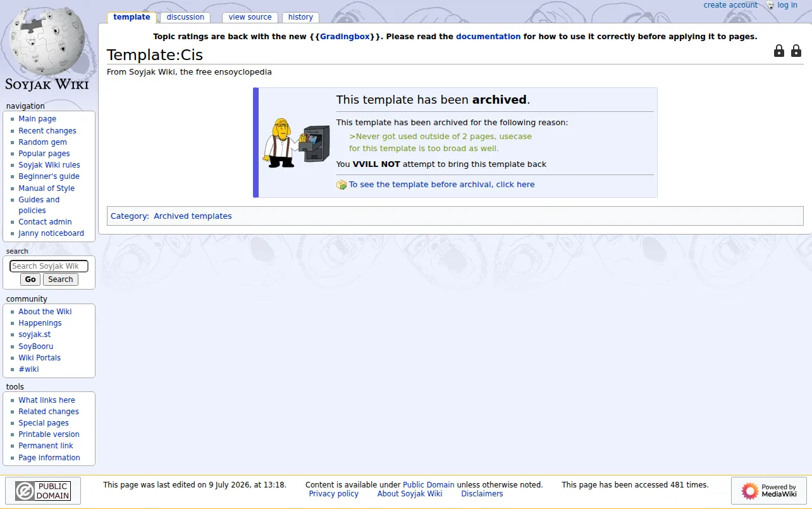This screenshot has width=812, height=509.
Task: Click the "tools" sidebar heading
Action: point(15,387)
